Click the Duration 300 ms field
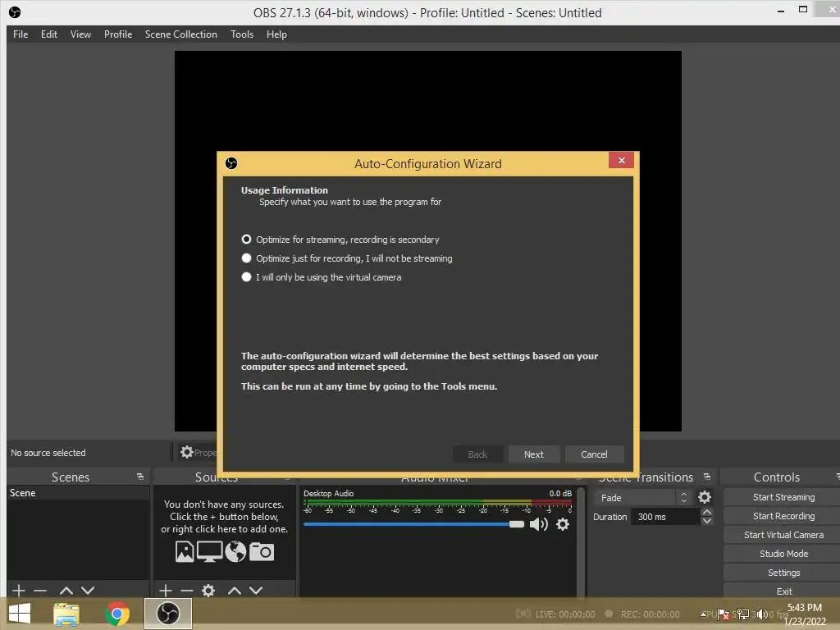Viewport: 840px width, 630px height. (666, 517)
